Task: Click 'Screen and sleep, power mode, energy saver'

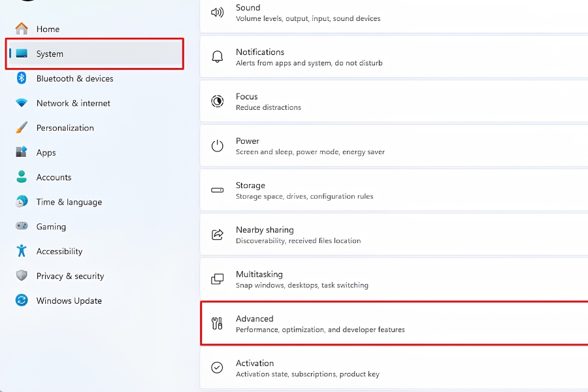Action: pos(310,152)
